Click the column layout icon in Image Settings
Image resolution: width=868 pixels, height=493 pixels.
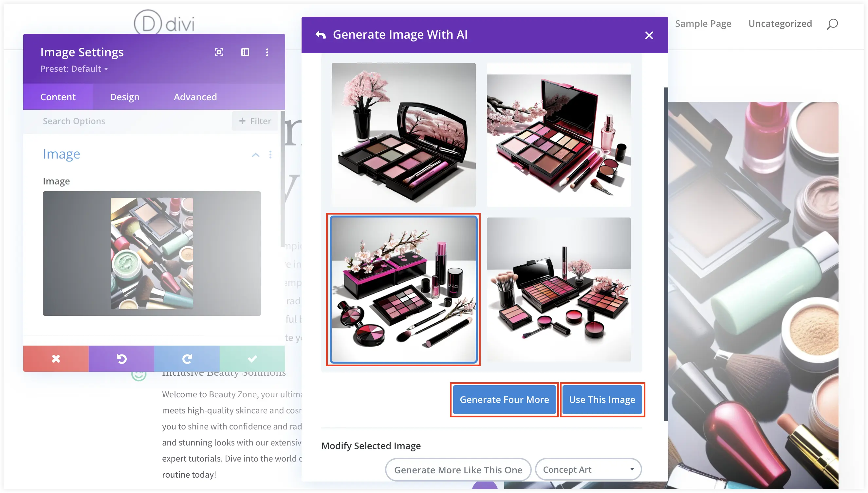[x=245, y=52]
